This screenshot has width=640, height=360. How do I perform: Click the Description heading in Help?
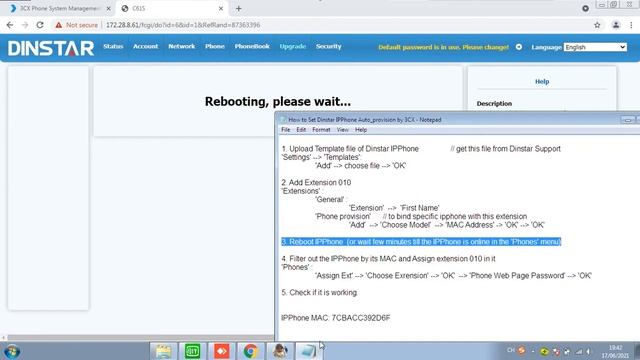coord(494,104)
